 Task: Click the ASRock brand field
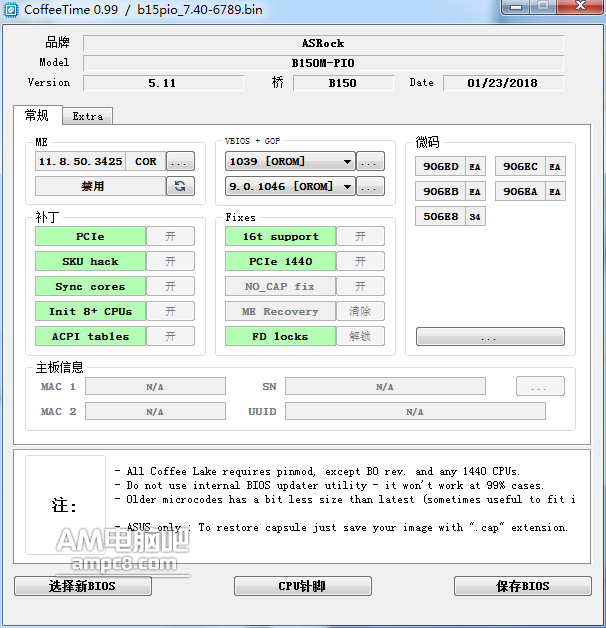click(324, 43)
